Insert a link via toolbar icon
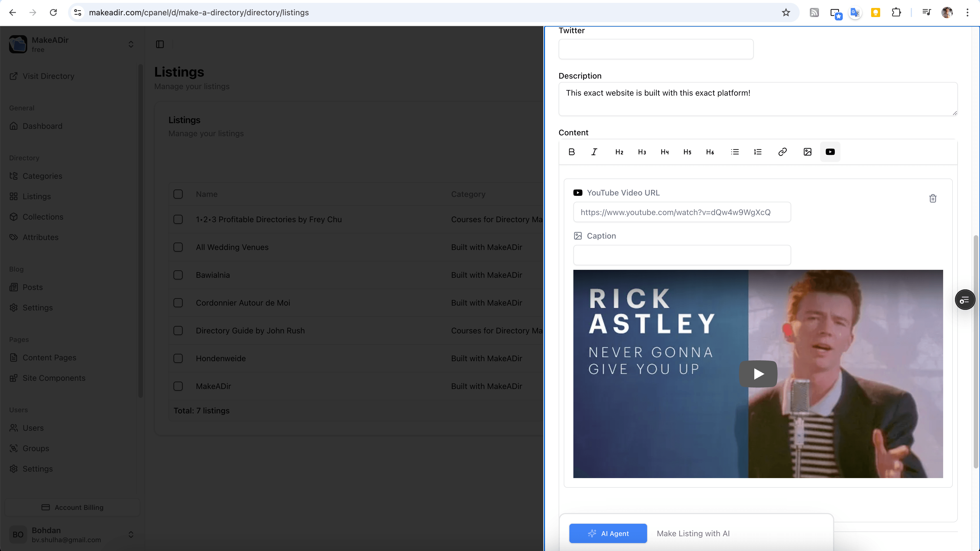 point(782,152)
